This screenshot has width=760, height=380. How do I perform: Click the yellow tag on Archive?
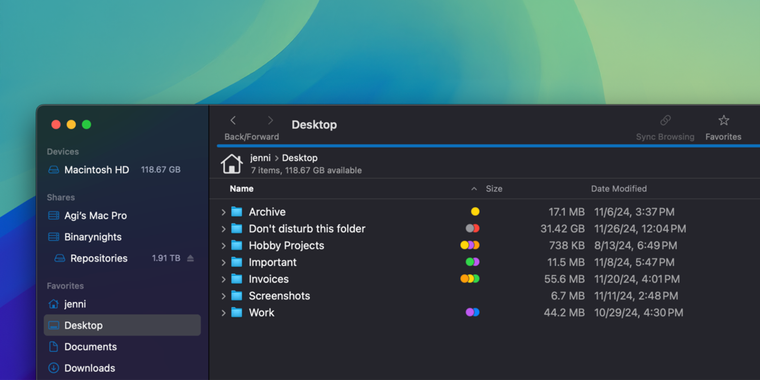pyautogui.click(x=475, y=211)
